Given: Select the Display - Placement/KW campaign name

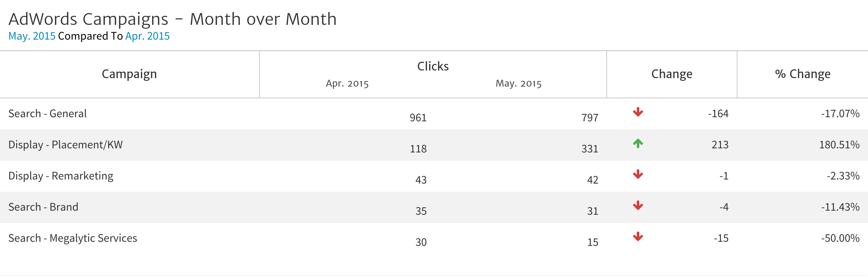Looking at the screenshot, I should pyautogui.click(x=65, y=145).
